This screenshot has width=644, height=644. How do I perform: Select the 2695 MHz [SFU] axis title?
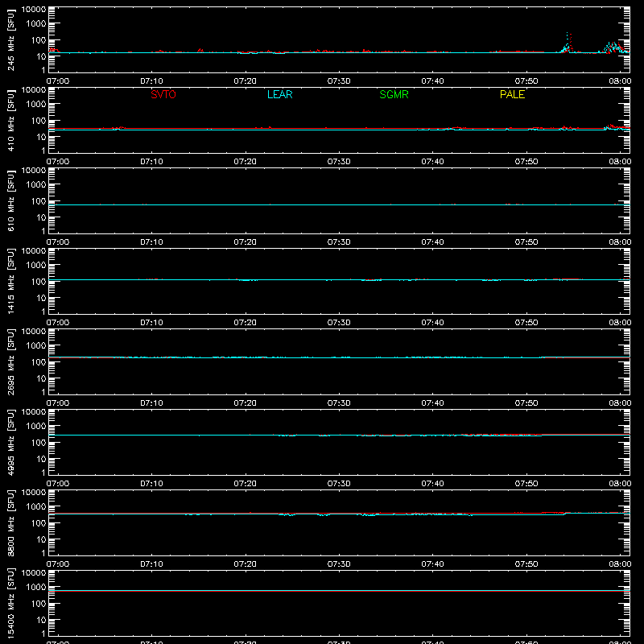[x=10, y=362]
